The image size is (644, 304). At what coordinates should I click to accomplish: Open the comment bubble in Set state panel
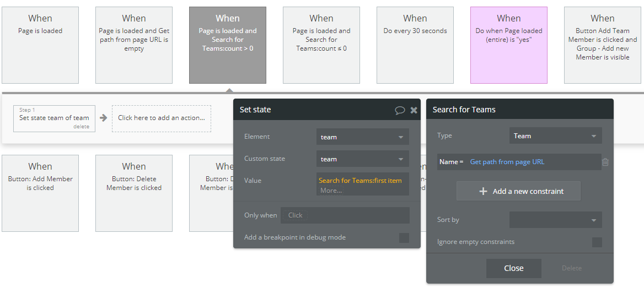click(400, 110)
